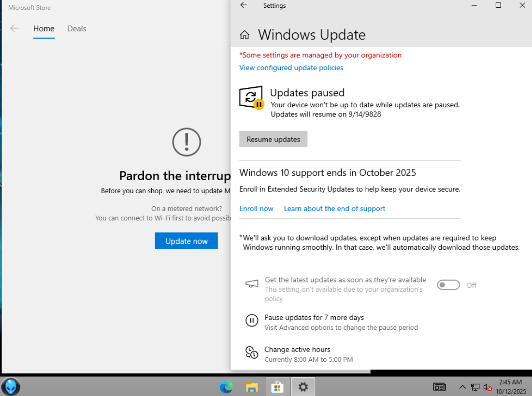Click the exclamation warning icon in Store

coord(186,142)
